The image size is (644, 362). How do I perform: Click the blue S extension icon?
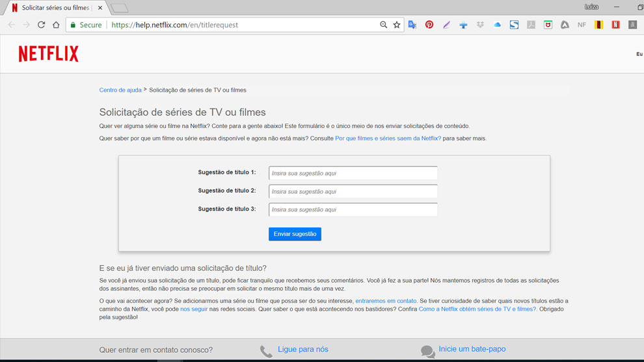[x=514, y=25]
